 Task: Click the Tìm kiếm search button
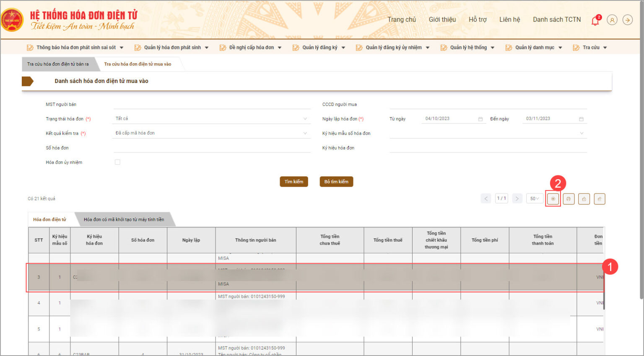tap(294, 182)
